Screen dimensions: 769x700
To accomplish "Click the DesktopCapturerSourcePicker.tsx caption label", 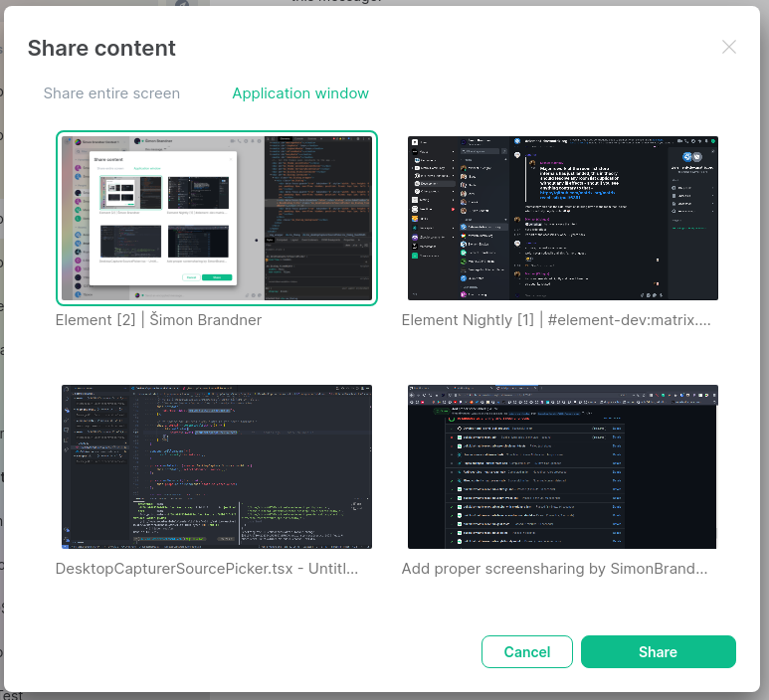I will tap(206, 569).
